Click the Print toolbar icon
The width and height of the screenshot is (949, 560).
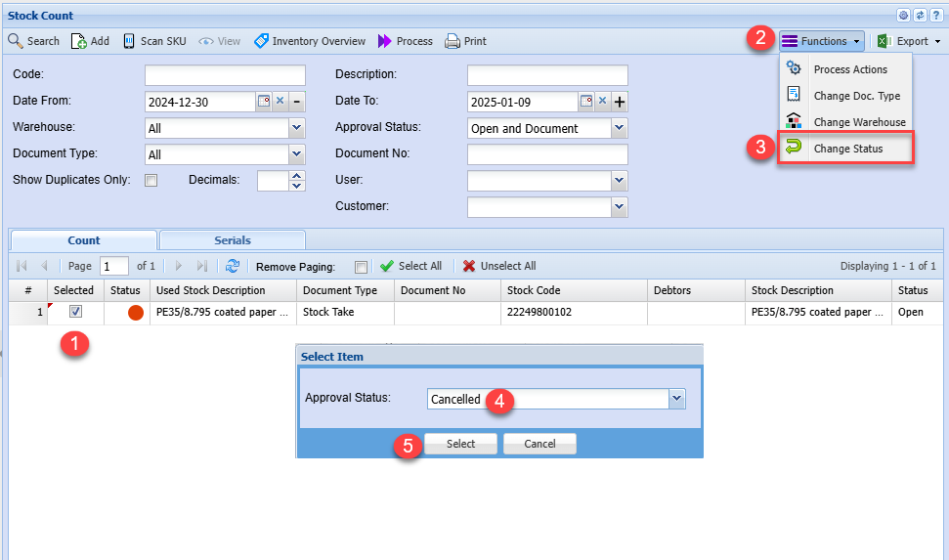453,41
